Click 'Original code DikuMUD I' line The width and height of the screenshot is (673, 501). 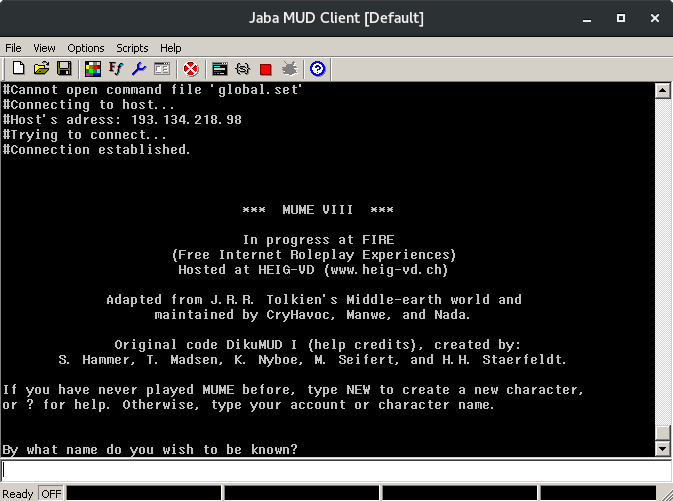(318, 345)
